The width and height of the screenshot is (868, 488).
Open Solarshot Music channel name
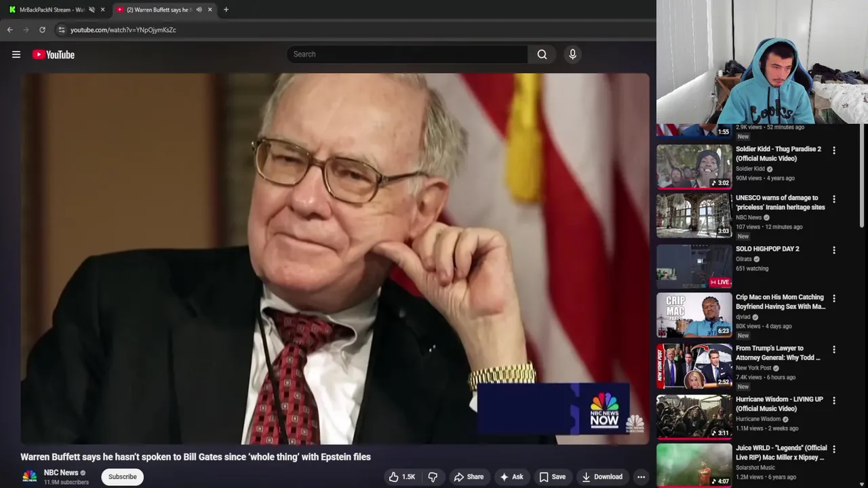click(x=755, y=468)
